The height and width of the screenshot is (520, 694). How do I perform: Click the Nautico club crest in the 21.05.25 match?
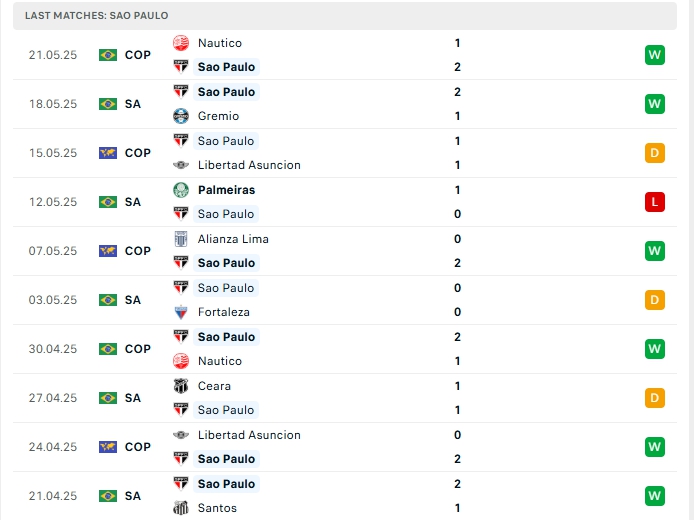(181, 43)
